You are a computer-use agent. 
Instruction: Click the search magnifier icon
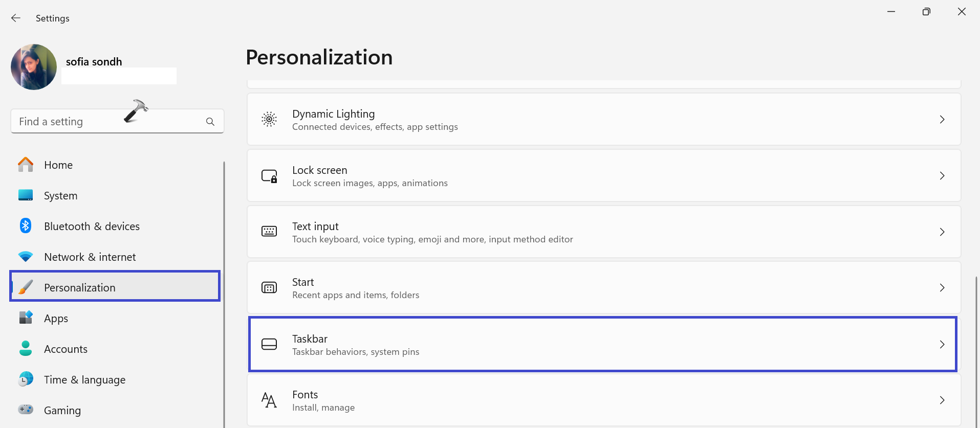click(210, 122)
